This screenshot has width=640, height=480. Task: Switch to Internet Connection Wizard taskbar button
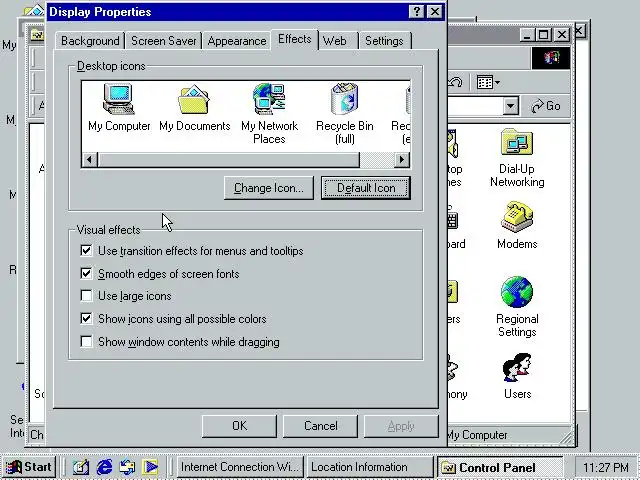(x=240, y=467)
